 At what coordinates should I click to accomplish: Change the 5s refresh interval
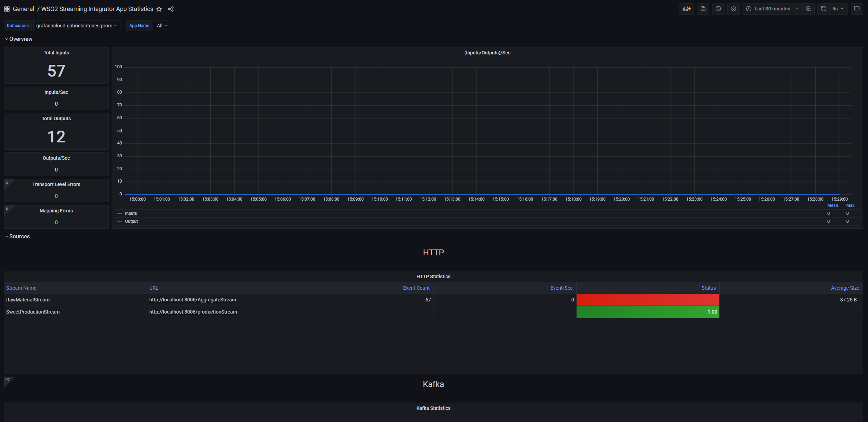pos(838,9)
